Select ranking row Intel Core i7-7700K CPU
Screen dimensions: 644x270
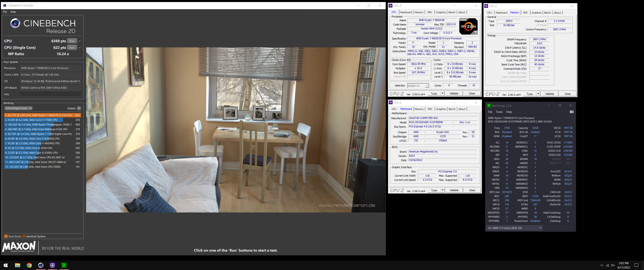pyautogui.click(x=42, y=120)
